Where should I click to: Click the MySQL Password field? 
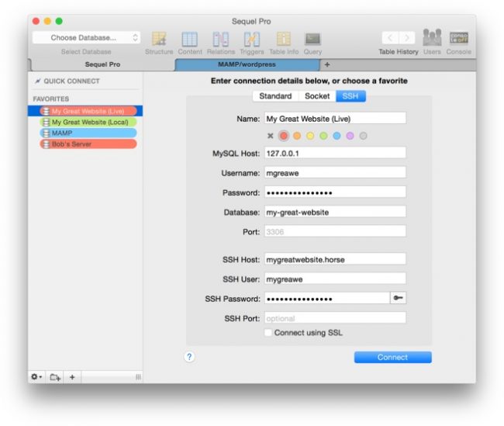(x=335, y=192)
